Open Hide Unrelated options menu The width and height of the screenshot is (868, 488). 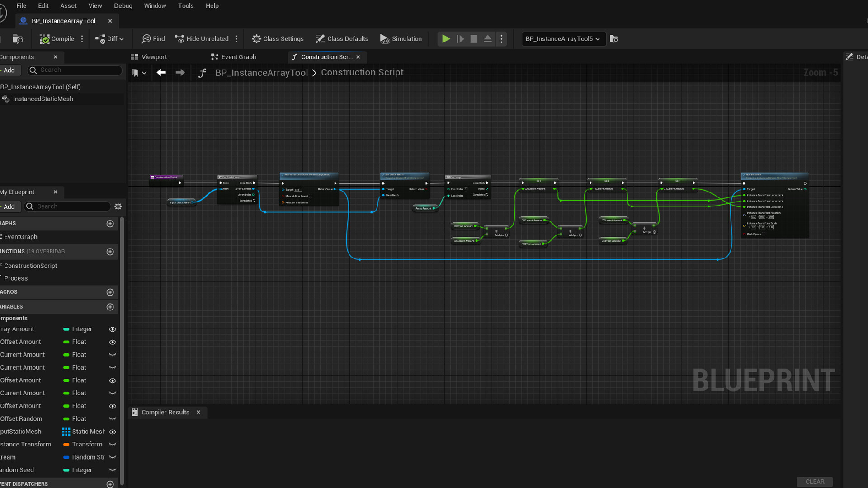pos(236,39)
